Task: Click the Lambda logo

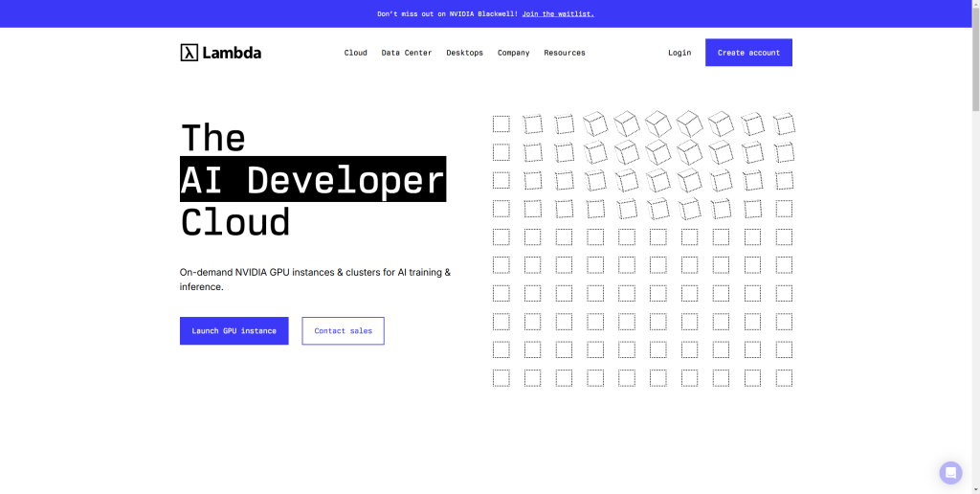Action: (221, 53)
